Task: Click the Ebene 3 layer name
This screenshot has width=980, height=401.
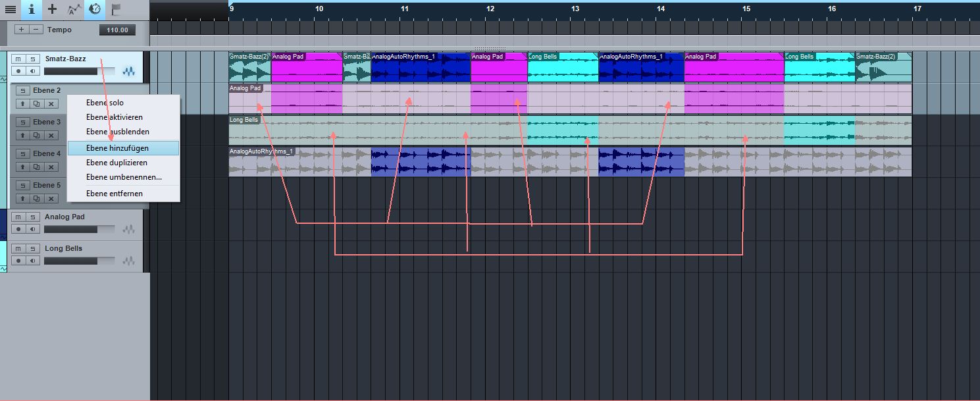Action: tap(47, 122)
